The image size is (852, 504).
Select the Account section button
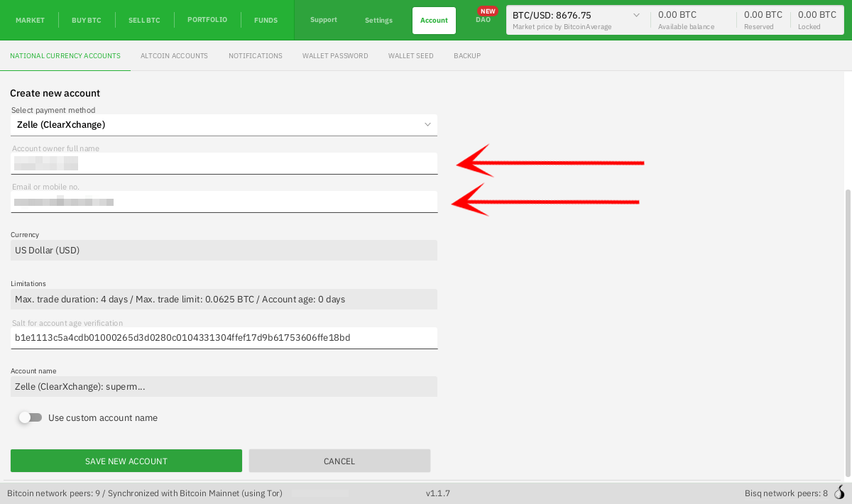click(434, 20)
